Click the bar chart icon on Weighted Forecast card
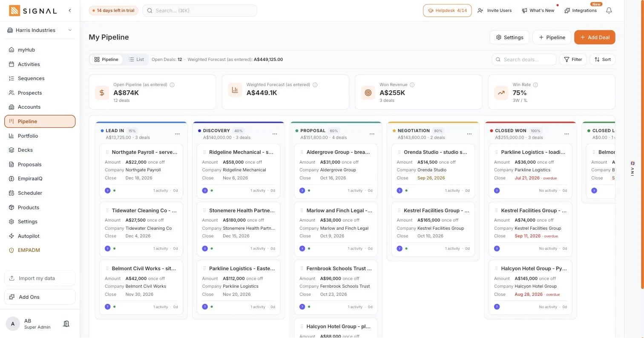 click(235, 90)
